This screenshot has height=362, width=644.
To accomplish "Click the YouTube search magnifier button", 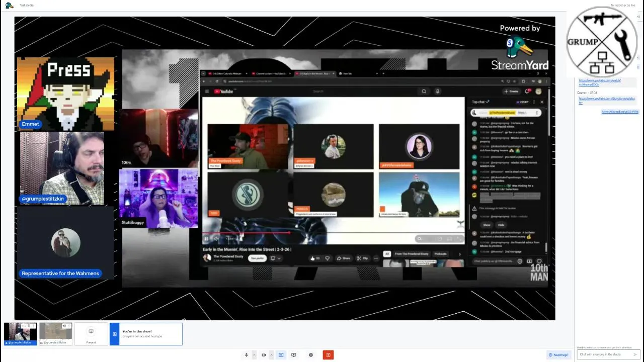I will pos(424,92).
